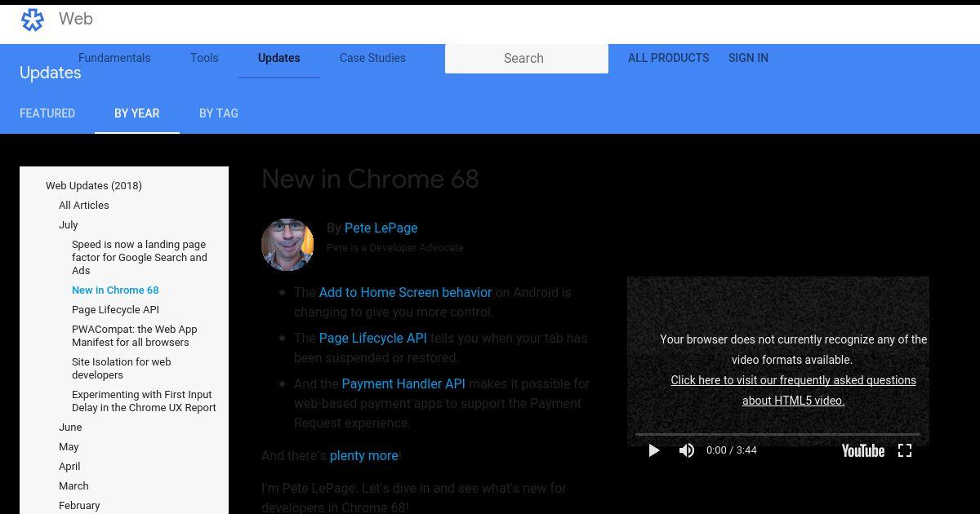Open PWACompat Web App Manifest article

[135, 335]
